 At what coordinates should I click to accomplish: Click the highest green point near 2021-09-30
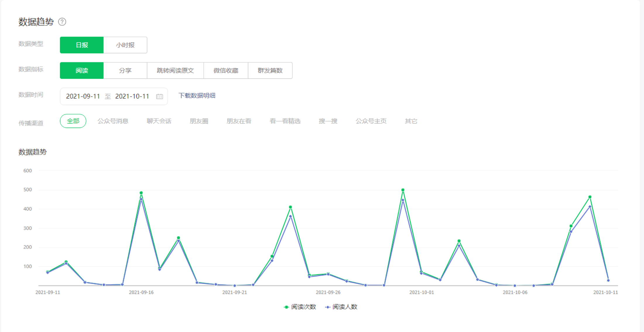click(x=403, y=190)
